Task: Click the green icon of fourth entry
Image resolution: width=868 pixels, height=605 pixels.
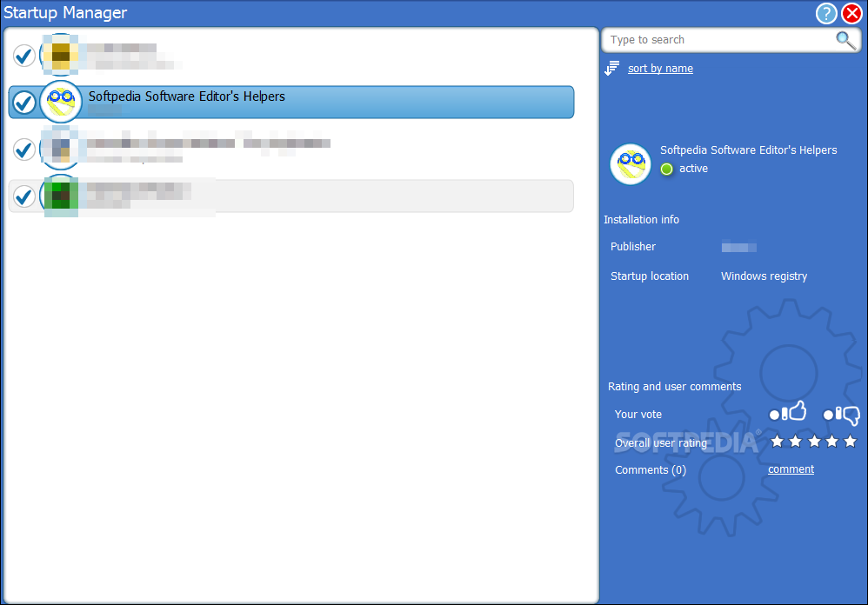Action: tap(61, 196)
